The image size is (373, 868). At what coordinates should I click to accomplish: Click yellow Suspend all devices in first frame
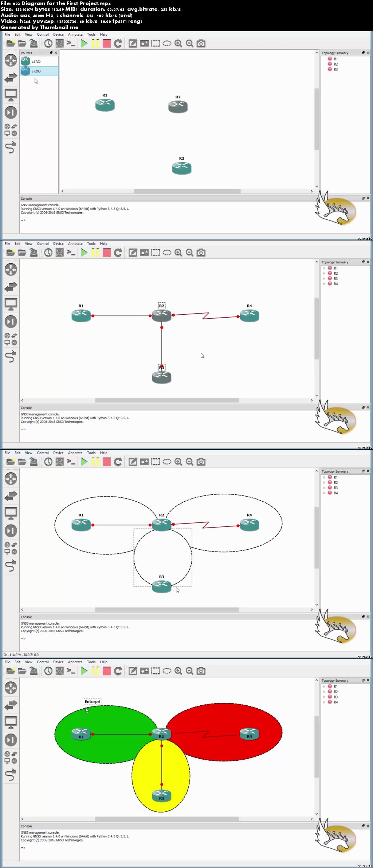pos(95,44)
